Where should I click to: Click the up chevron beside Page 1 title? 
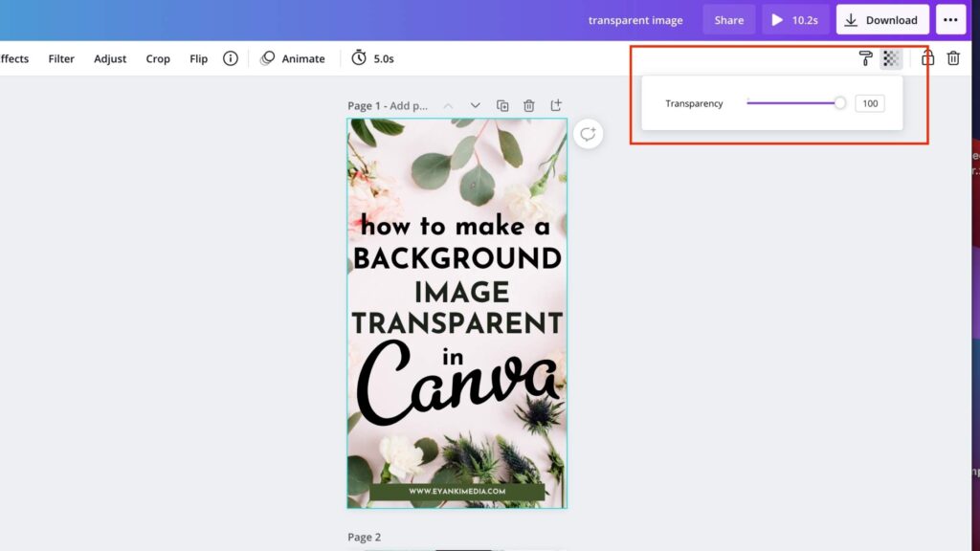[446, 105]
